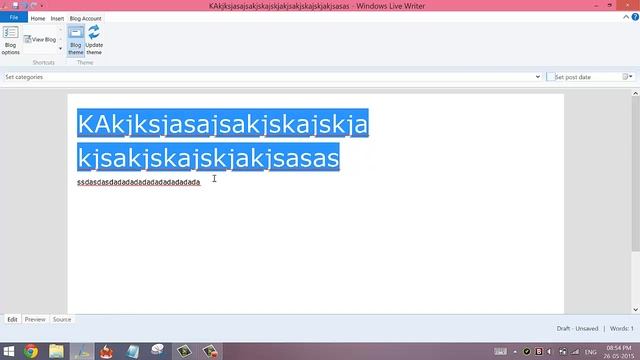
Task: Expand the Shortcuts gallery arrow
Action: [x=60, y=49]
